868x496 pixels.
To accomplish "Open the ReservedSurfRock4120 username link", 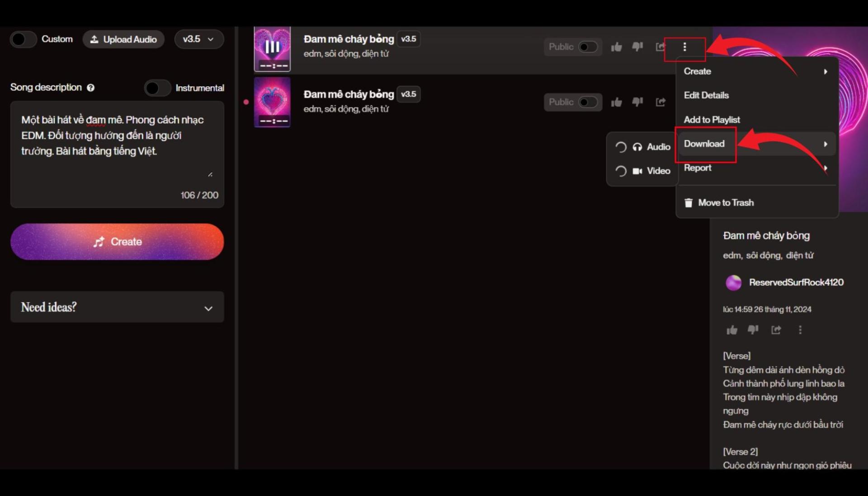I will coord(796,282).
